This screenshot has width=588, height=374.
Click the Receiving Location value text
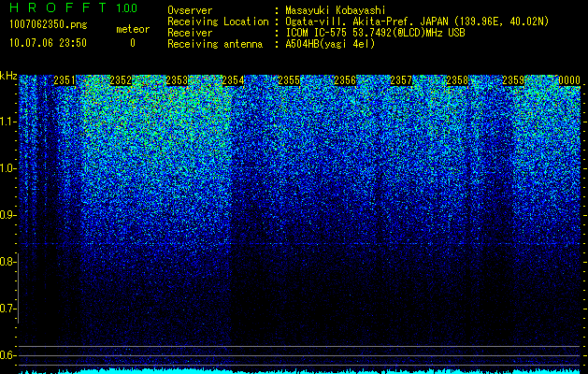pyautogui.click(x=417, y=22)
